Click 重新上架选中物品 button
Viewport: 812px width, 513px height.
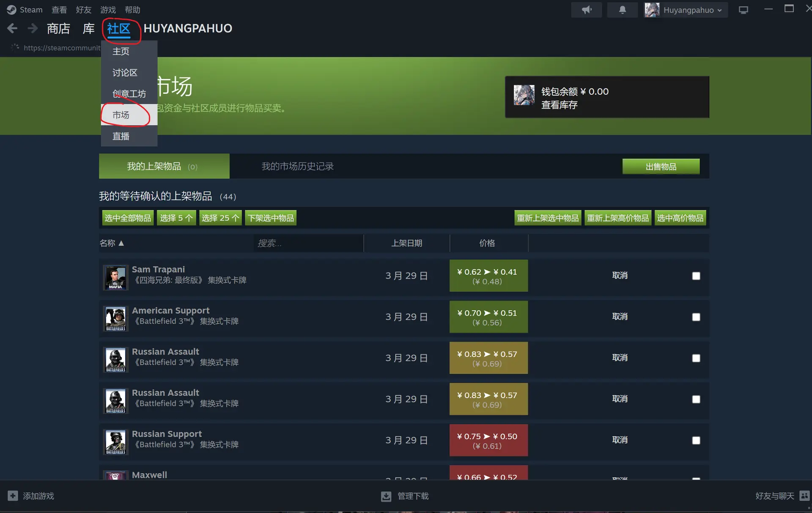pyautogui.click(x=548, y=218)
